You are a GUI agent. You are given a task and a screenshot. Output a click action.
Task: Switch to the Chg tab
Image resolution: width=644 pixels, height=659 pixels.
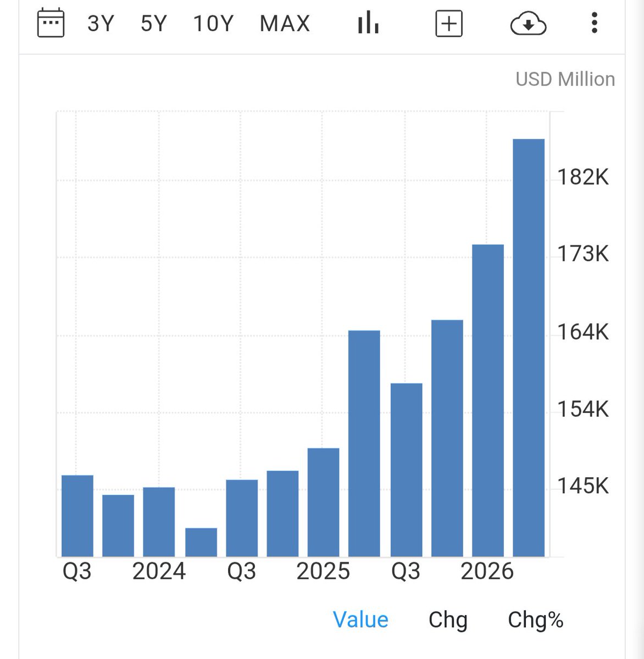pyautogui.click(x=448, y=620)
